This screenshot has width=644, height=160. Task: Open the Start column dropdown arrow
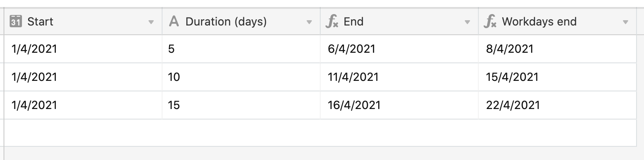pyautogui.click(x=151, y=22)
